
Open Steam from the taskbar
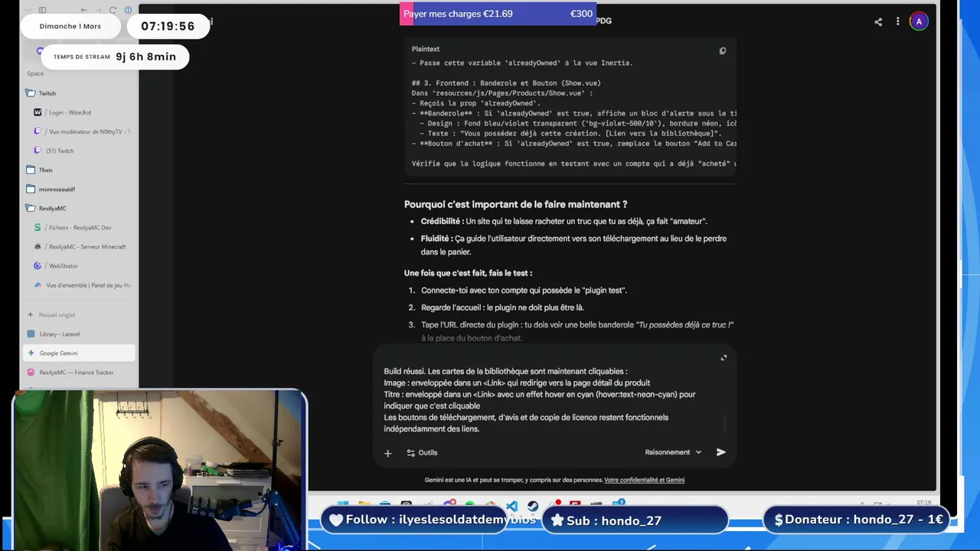[532, 506]
